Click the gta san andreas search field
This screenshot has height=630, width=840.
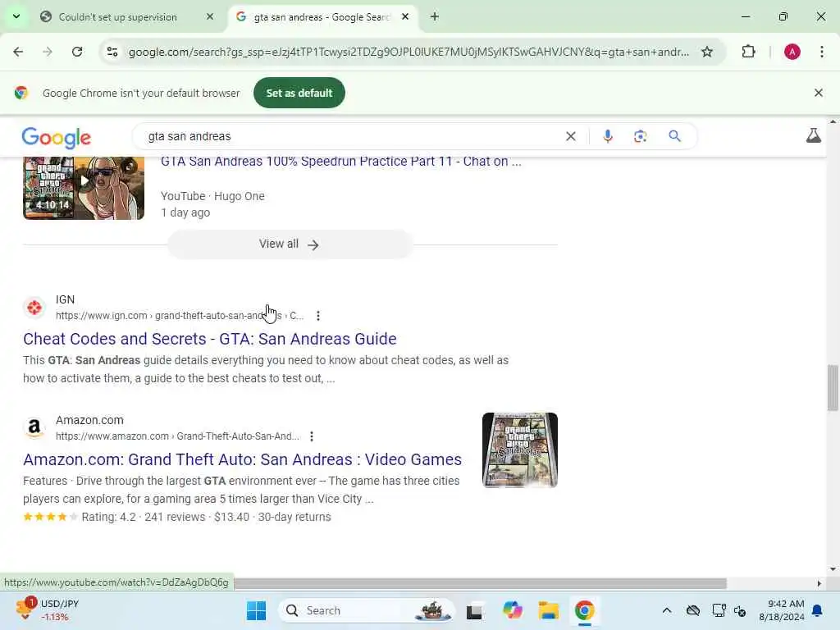pos(354,136)
